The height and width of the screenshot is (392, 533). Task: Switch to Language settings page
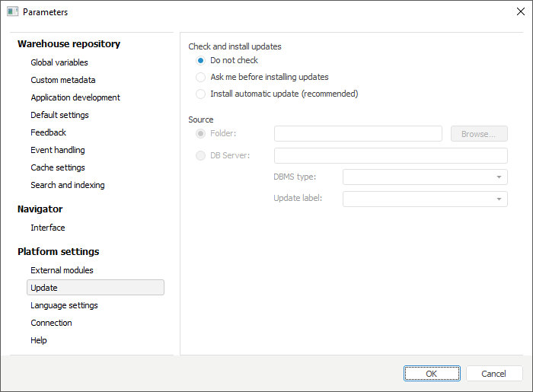[64, 305]
